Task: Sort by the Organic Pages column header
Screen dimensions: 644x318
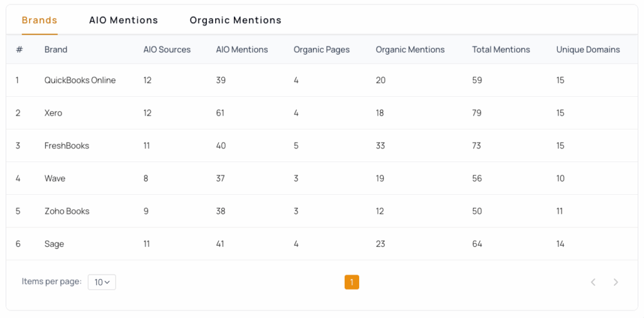Action: pyautogui.click(x=321, y=50)
